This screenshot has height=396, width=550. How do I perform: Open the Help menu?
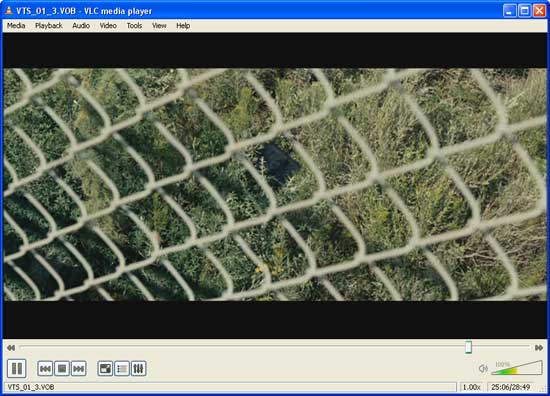pos(183,26)
